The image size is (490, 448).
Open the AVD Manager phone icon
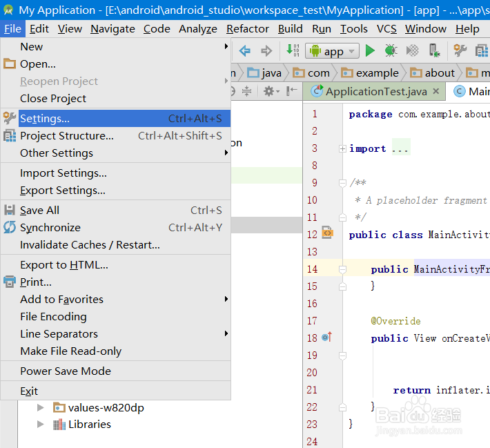point(434,50)
